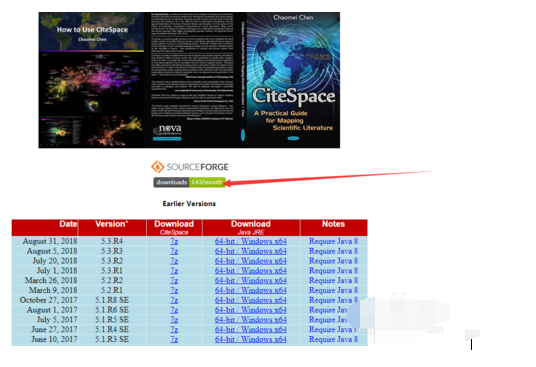
Task: Open 64-bit Windows x64 link for June 27, 2017
Action: [x=251, y=330]
